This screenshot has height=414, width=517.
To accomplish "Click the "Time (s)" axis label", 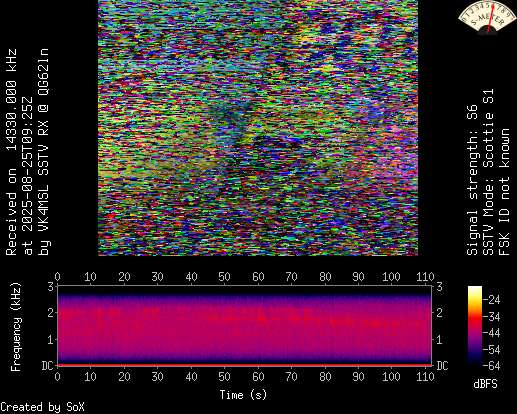I will pyautogui.click(x=243, y=395).
